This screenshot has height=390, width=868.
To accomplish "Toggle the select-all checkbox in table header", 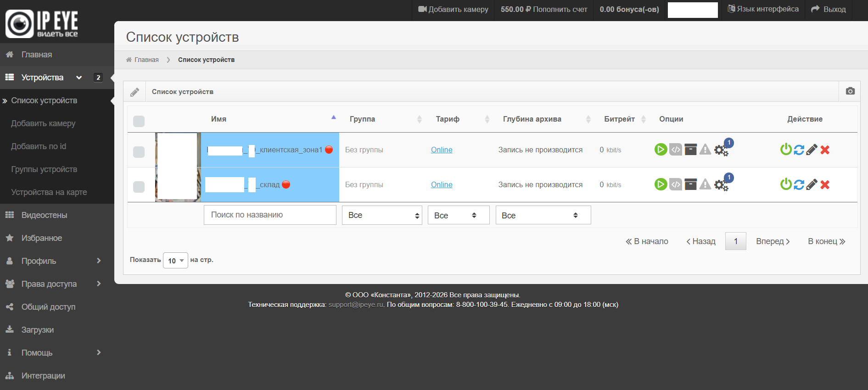I will click(x=139, y=121).
